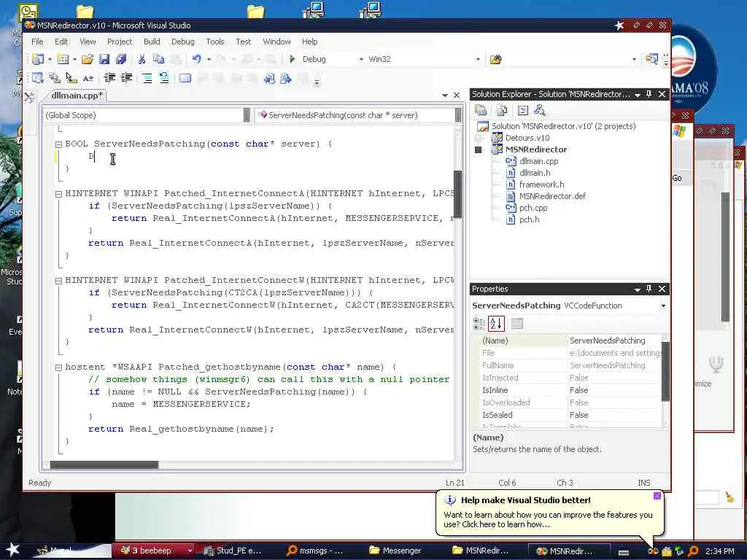Click the Property Pages icon in Properties panel
Viewport: 747px width, 560px height.
(x=517, y=324)
